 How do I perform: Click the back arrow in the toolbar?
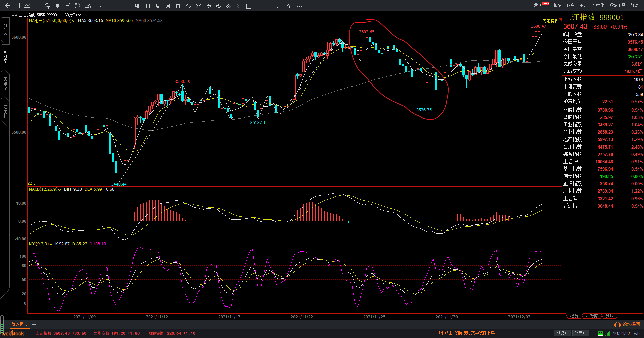pos(7,6)
